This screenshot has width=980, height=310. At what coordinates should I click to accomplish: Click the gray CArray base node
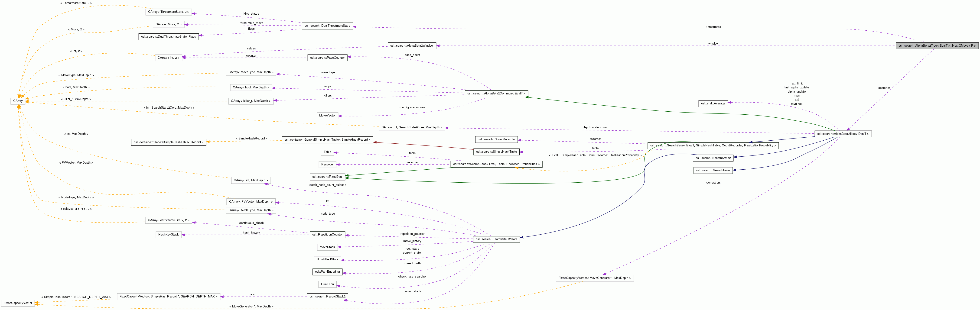tap(18, 101)
